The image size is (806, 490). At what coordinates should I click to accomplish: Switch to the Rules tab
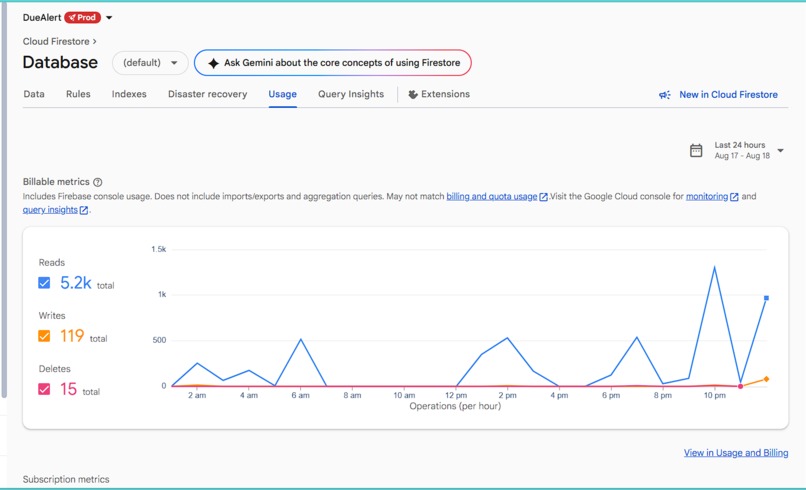(x=78, y=94)
